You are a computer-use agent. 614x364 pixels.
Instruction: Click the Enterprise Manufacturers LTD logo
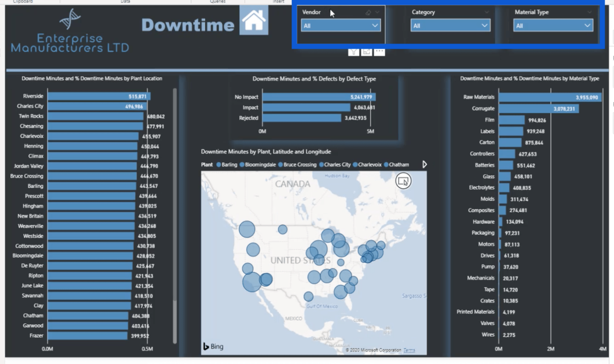click(70, 31)
